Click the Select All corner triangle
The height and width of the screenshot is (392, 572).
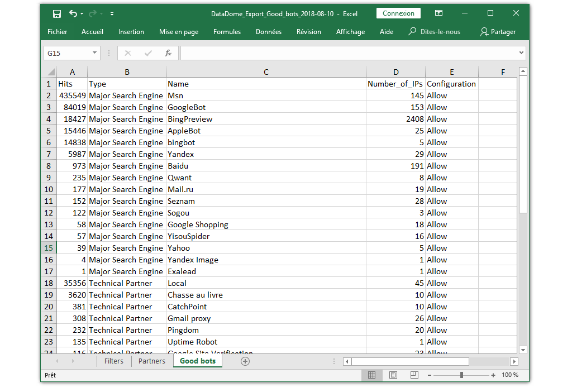pyautogui.click(x=50, y=72)
